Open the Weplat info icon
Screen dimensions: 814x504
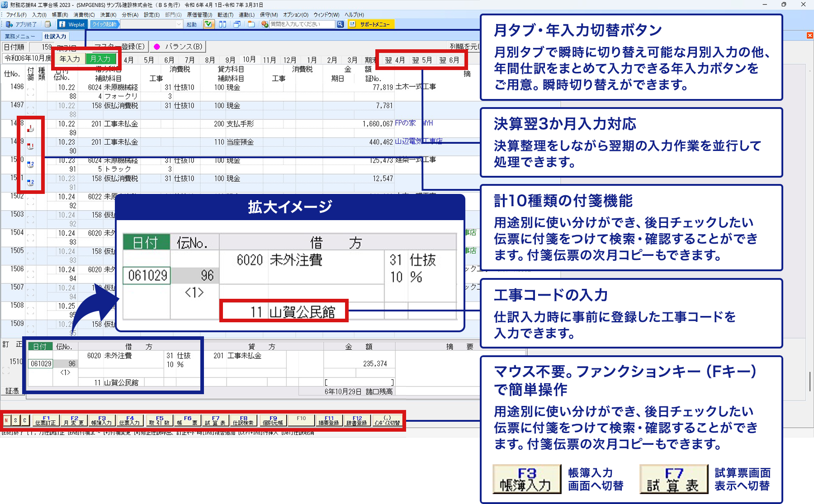click(x=62, y=24)
